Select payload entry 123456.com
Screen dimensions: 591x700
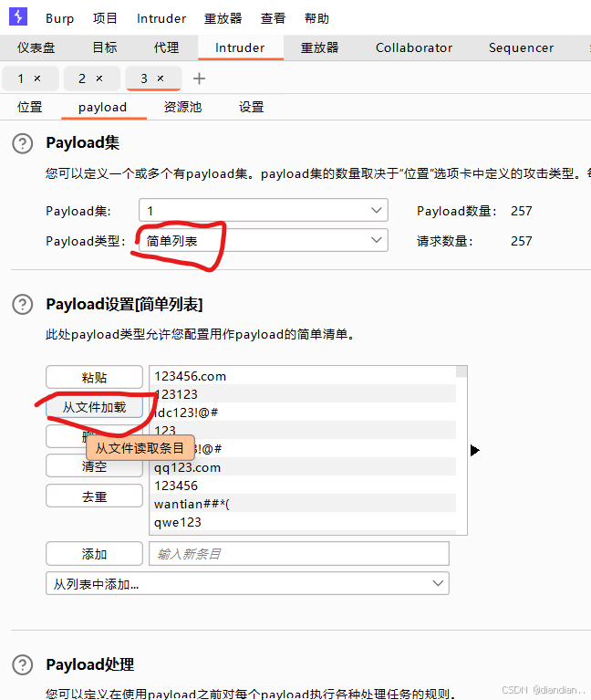(303, 376)
